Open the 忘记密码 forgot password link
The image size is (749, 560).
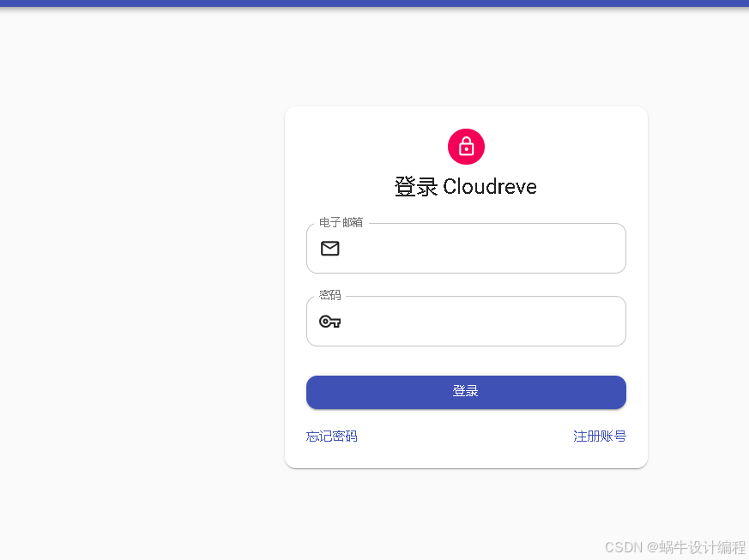[x=331, y=436]
